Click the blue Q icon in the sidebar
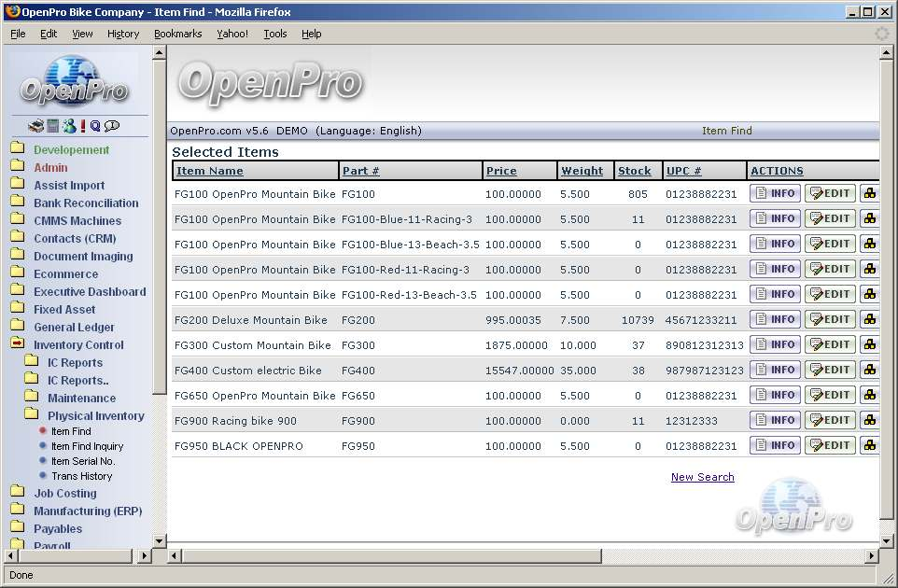 tap(95, 126)
